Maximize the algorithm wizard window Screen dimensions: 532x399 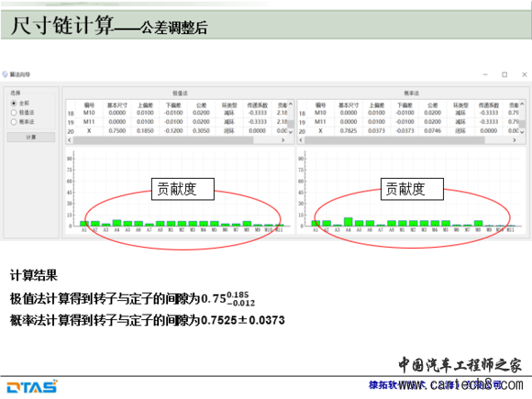(504, 74)
